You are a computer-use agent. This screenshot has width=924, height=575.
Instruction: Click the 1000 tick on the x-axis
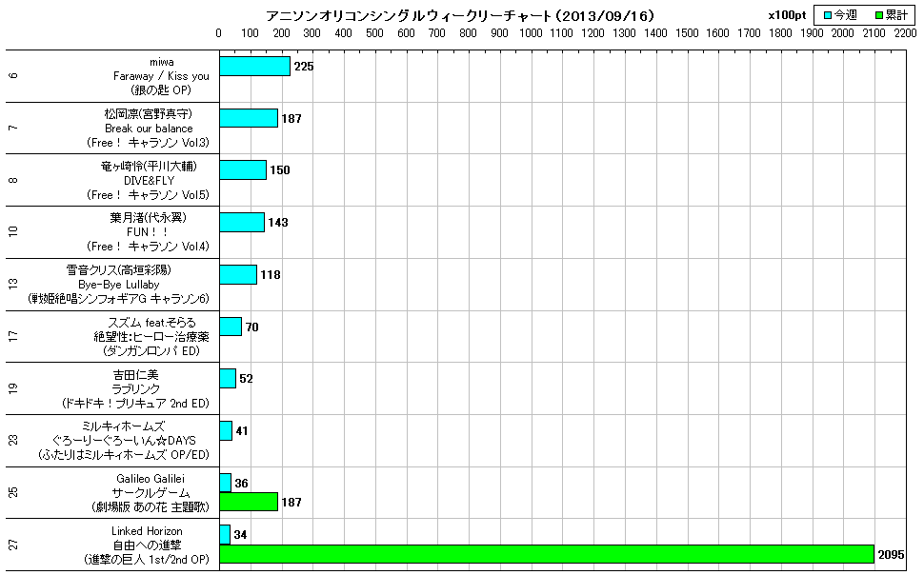tap(532, 33)
